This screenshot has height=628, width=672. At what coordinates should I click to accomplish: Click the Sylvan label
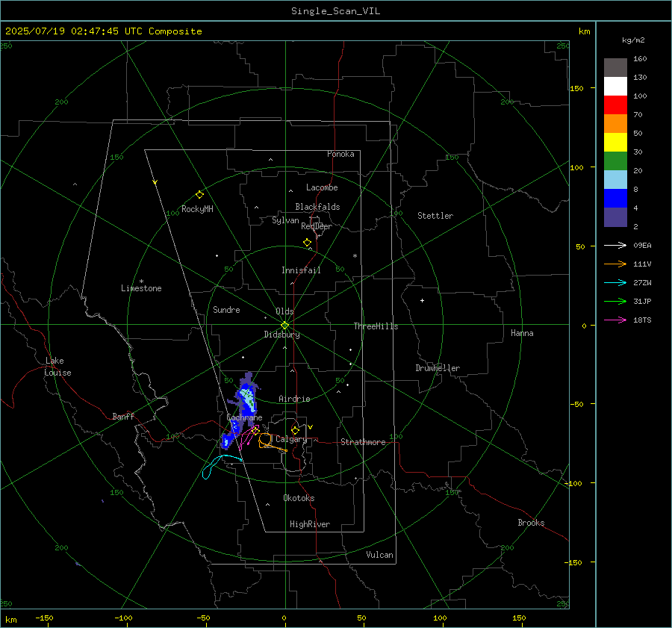(285, 220)
